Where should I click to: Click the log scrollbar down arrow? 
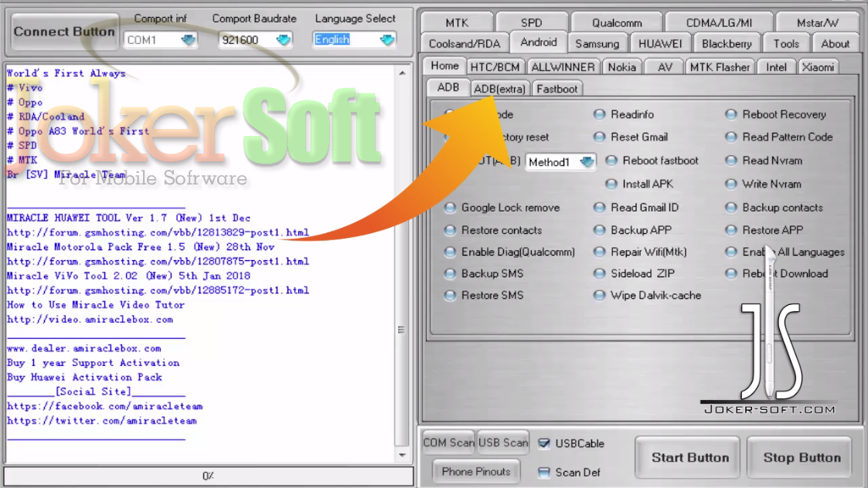(x=402, y=455)
